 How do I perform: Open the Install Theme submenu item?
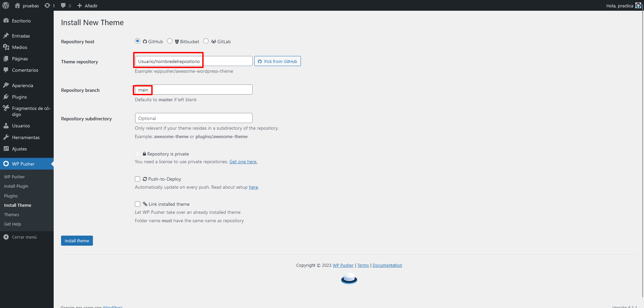[17, 205]
